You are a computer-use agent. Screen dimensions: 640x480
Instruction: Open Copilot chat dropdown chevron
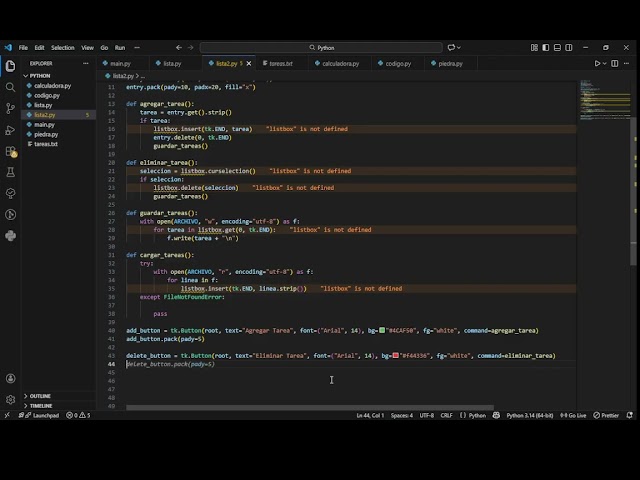pos(459,47)
